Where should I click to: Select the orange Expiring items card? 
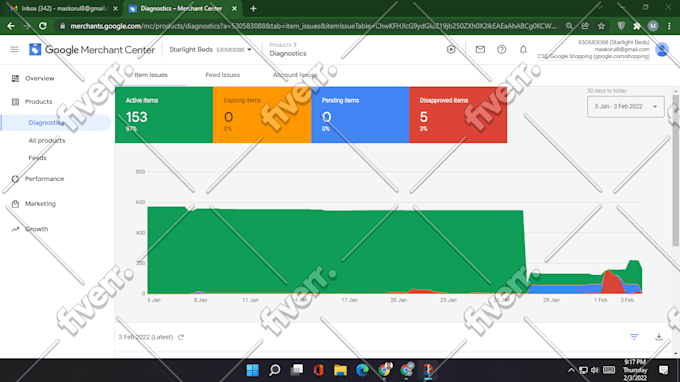tap(262, 115)
